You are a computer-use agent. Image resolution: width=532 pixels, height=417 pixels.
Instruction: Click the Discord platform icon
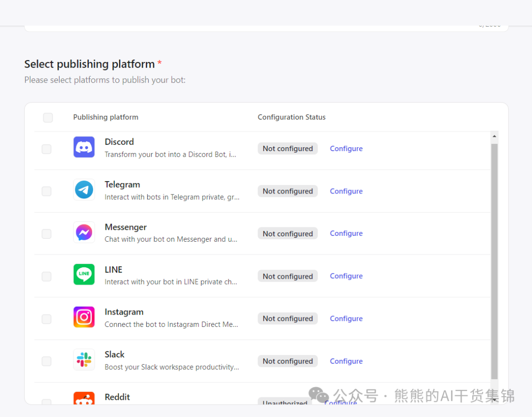click(84, 147)
